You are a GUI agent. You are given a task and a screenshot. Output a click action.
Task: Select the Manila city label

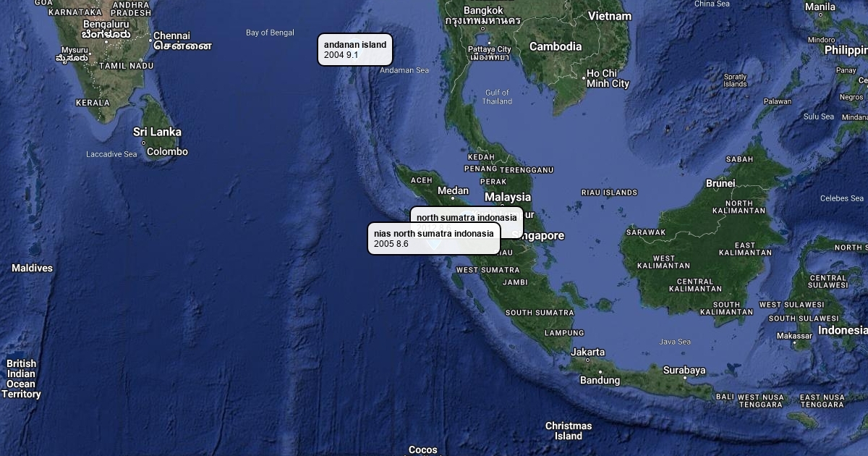pos(820,7)
